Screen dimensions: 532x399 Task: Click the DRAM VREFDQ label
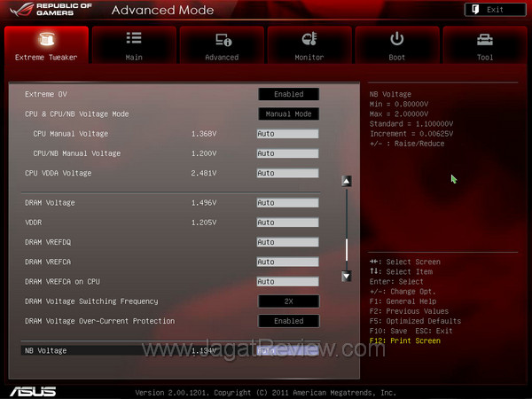click(x=48, y=242)
